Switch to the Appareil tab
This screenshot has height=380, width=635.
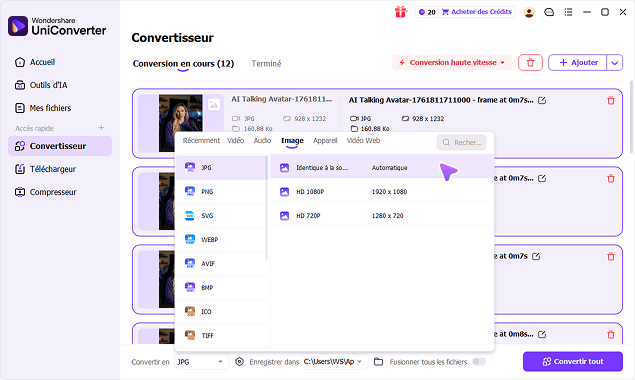325,141
